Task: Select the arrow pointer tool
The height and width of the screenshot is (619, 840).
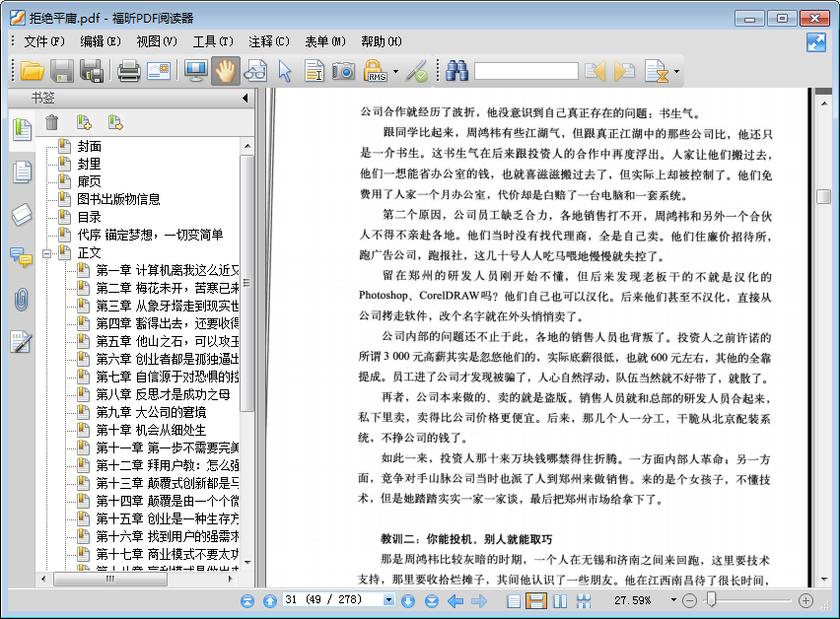Action: (285, 71)
